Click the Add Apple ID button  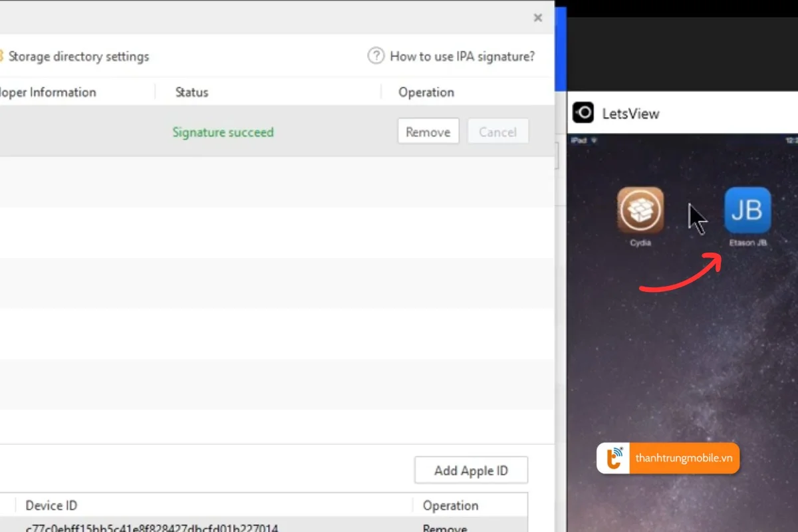[471, 471]
